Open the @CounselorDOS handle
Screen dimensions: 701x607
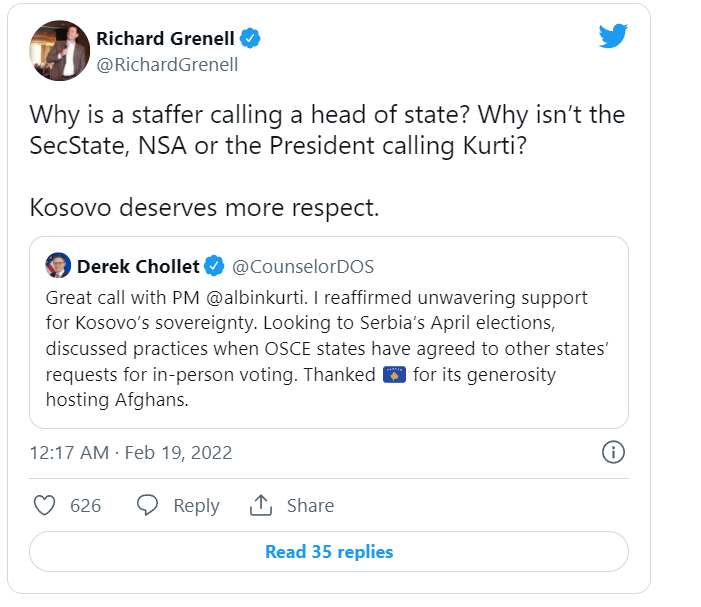click(303, 266)
